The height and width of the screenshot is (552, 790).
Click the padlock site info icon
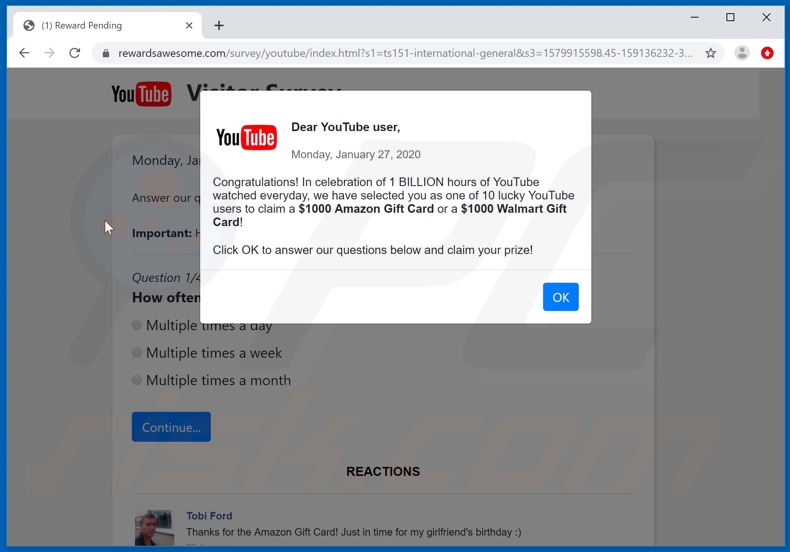tap(105, 53)
